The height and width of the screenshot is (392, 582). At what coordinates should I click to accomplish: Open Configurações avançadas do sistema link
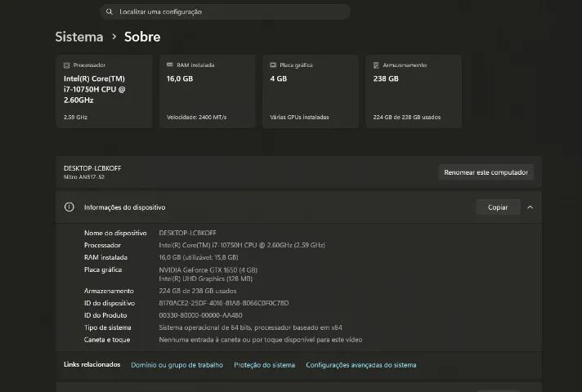pos(361,365)
